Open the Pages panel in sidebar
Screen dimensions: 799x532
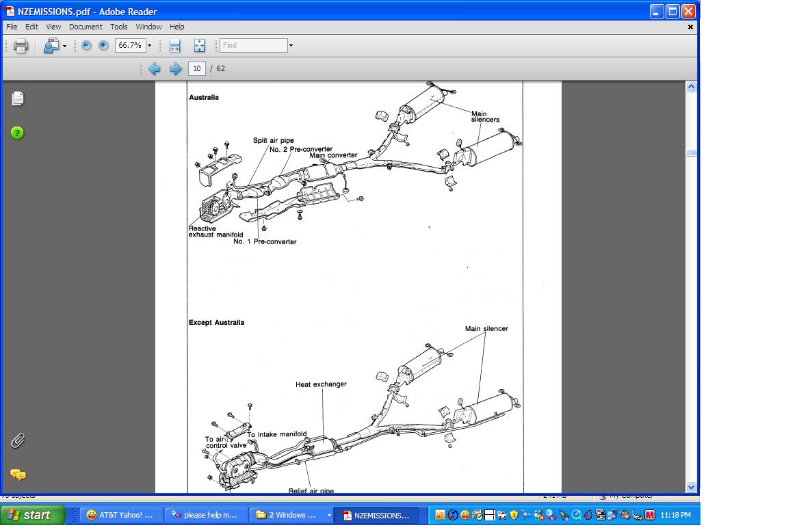click(x=18, y=98)
